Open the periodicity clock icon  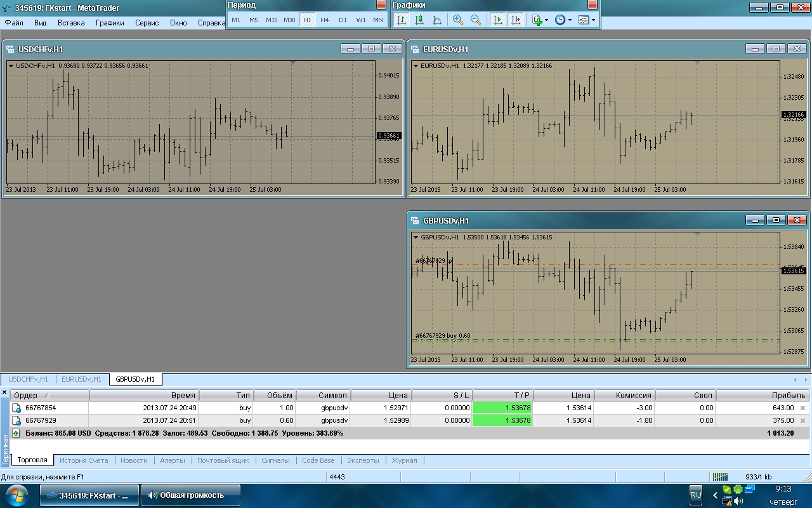[x=560, y=20]
